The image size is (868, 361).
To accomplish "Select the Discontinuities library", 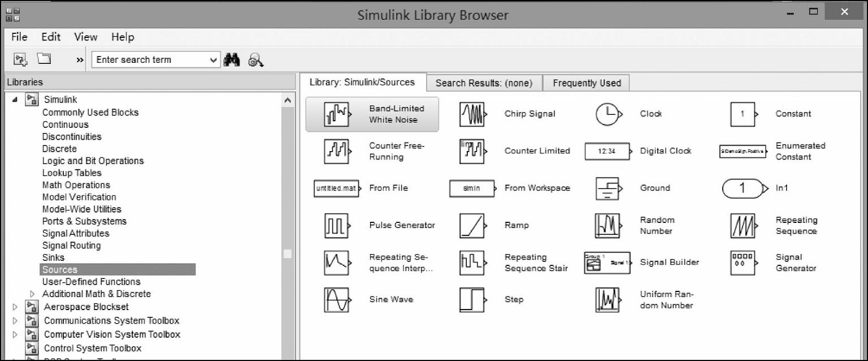I will (x=72, y=137).
